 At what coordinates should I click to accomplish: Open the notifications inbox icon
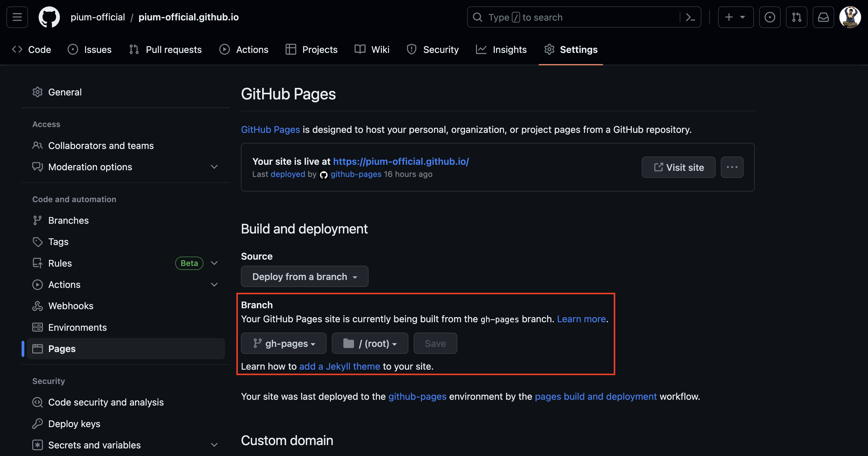tap(823, 17)
